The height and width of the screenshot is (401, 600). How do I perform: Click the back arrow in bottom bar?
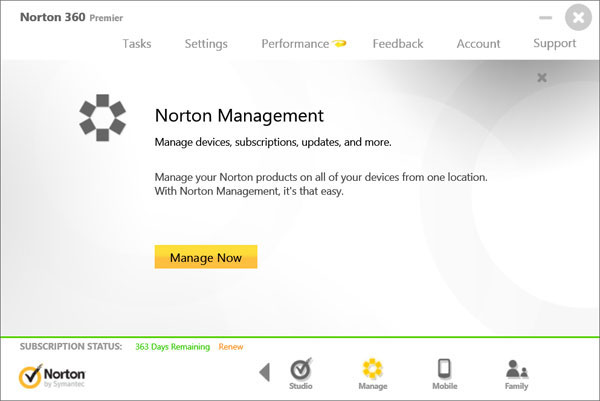(265, 372)
